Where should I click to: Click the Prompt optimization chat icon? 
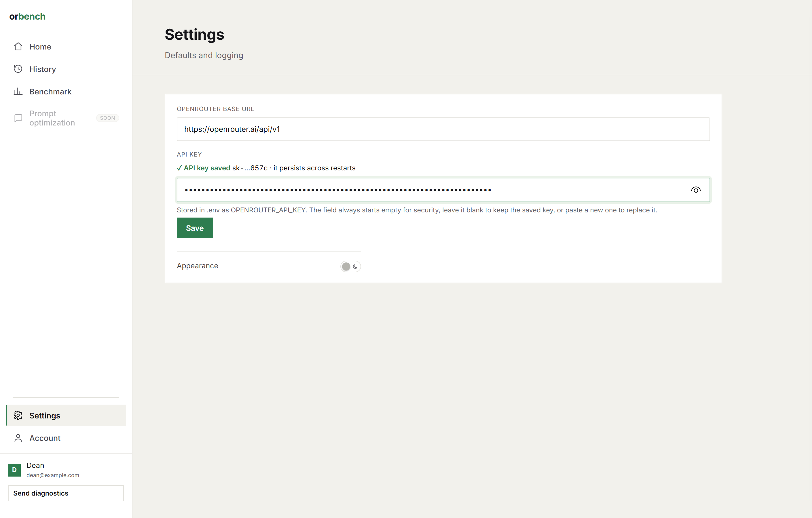pyautogui.click(x=18, y=118)
